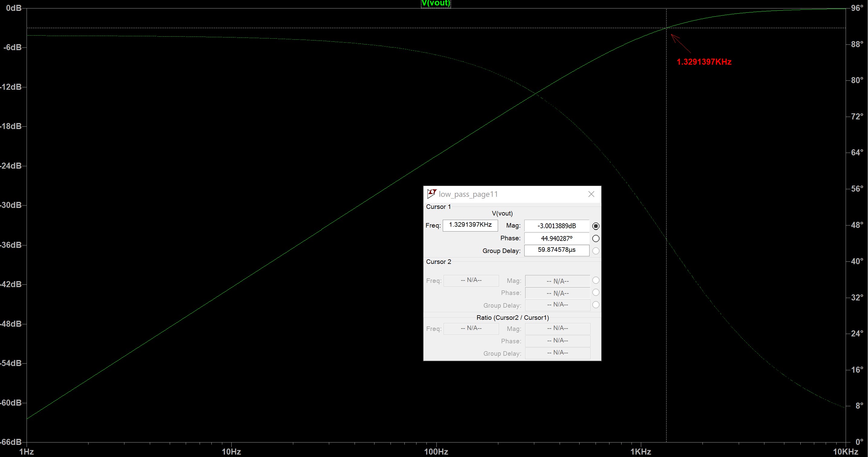Select Cursor 1 Phase radio button

click(x=595, y=238)
